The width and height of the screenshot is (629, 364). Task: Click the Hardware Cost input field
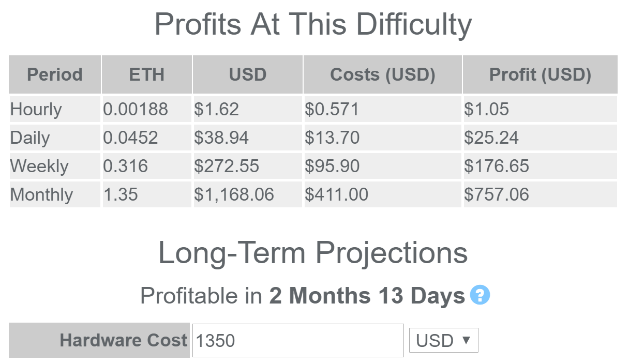click(x=298, y=340)
